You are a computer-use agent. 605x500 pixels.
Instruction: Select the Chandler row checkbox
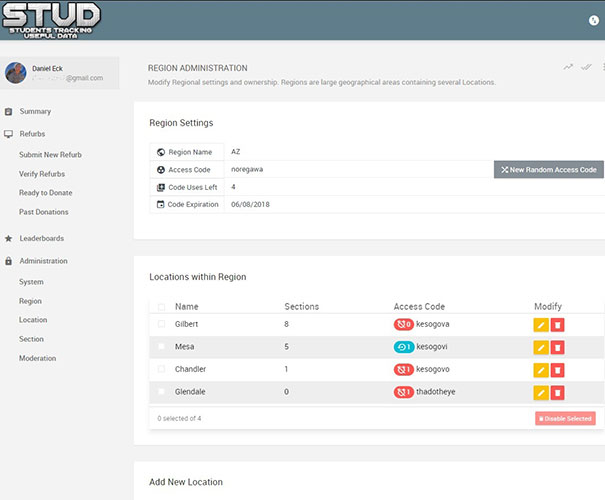pyautogui.click(x=161, y=369)
